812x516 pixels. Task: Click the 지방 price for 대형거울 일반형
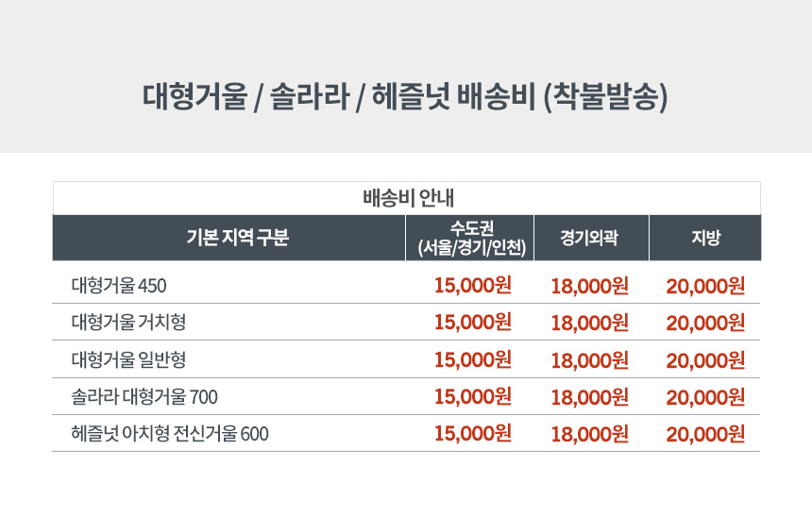705,359
